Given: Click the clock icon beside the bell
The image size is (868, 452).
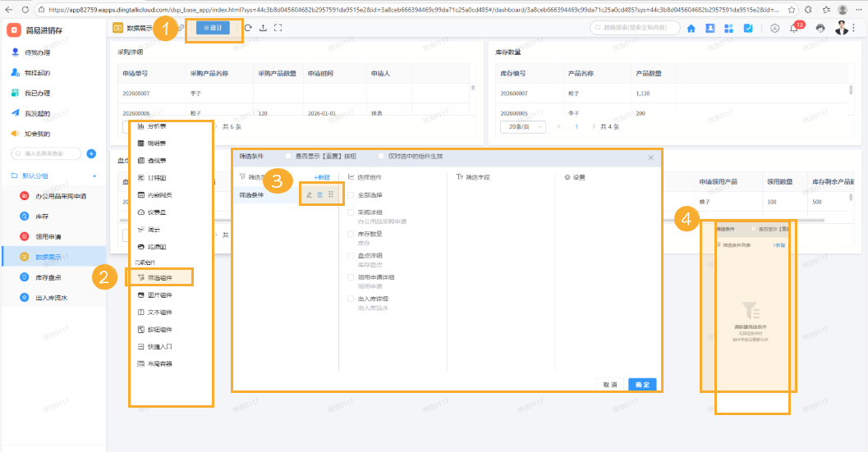Looking at the screenshot, I should point(774,28).
